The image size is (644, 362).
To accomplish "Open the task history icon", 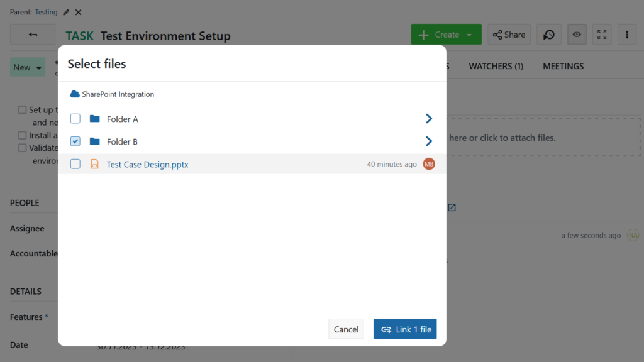I will click(548, 34).
